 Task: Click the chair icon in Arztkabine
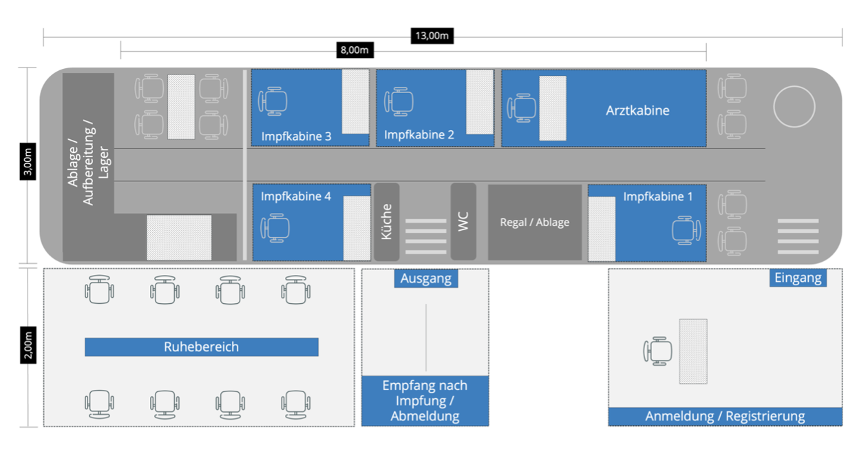[522, 108]
